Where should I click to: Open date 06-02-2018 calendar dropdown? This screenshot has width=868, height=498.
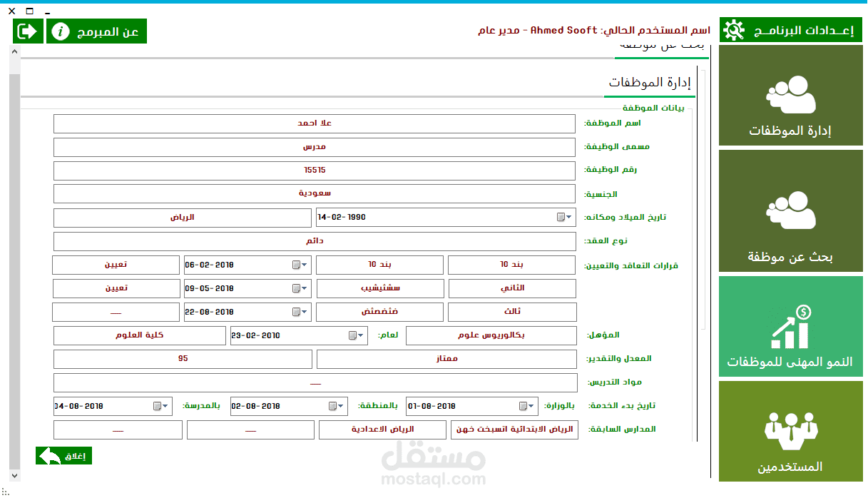pyautogui.click(x=306, y=265)
